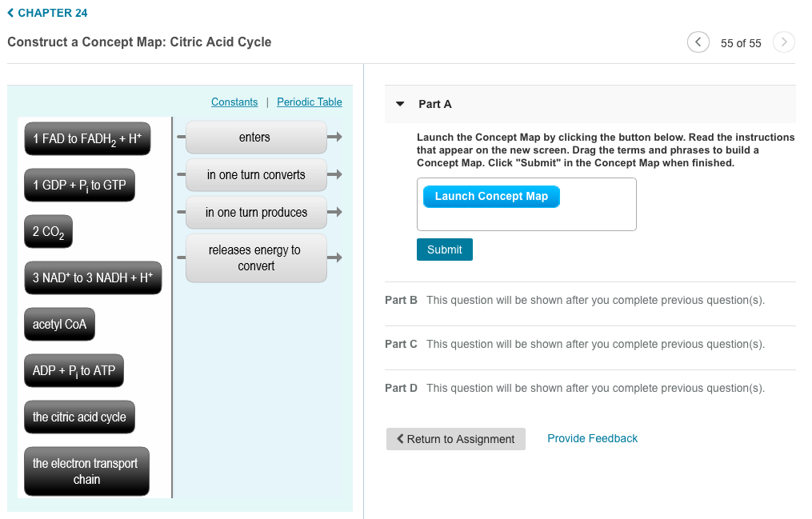Click the back chevron before CHAPTER 24
The image size is (812, 519).
point(11,12)
